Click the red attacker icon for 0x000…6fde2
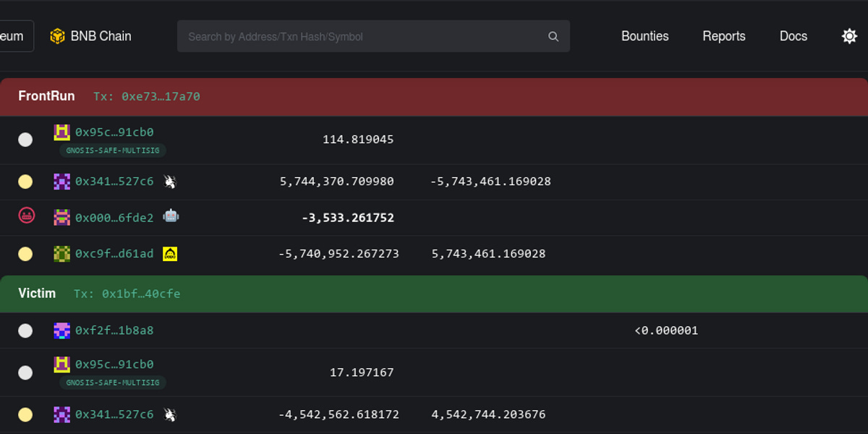868x434 pixels. click(26, 215)
